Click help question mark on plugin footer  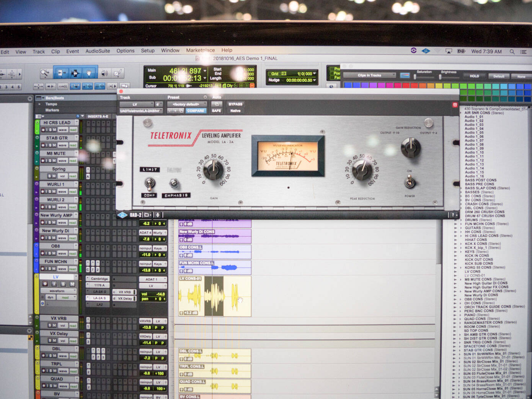[x=454, y=215]
